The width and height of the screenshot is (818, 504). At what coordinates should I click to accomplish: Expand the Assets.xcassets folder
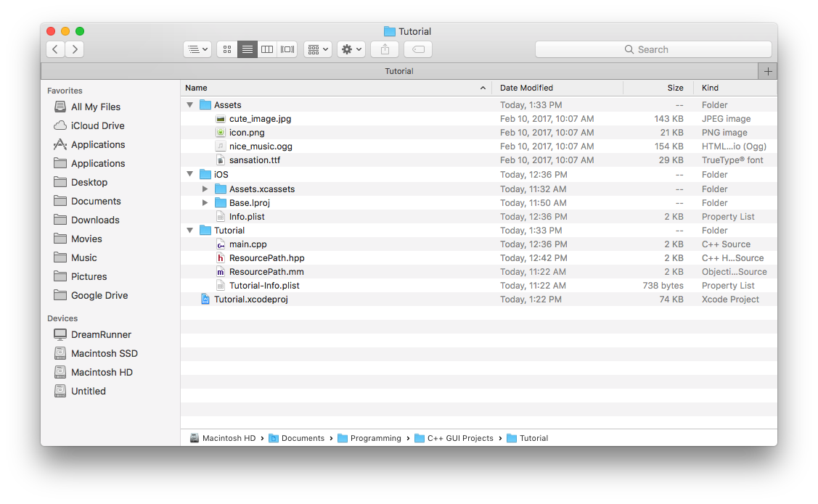205,189
